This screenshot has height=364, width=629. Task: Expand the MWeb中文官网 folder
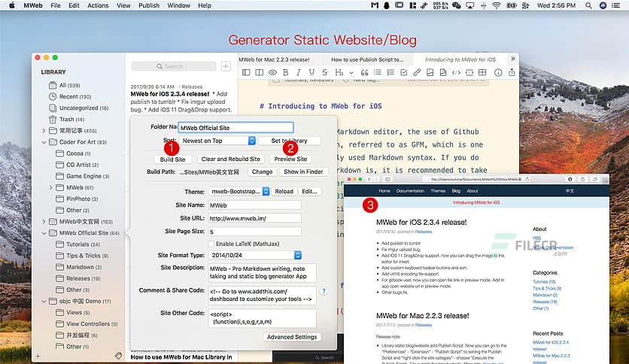pyautogui.click(x=44, y=222)
